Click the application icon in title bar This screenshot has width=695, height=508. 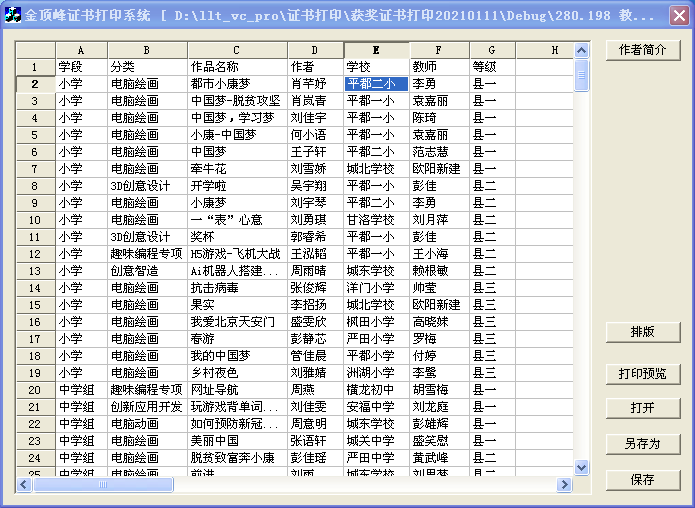pyautogui.click(x=12, y=15)
